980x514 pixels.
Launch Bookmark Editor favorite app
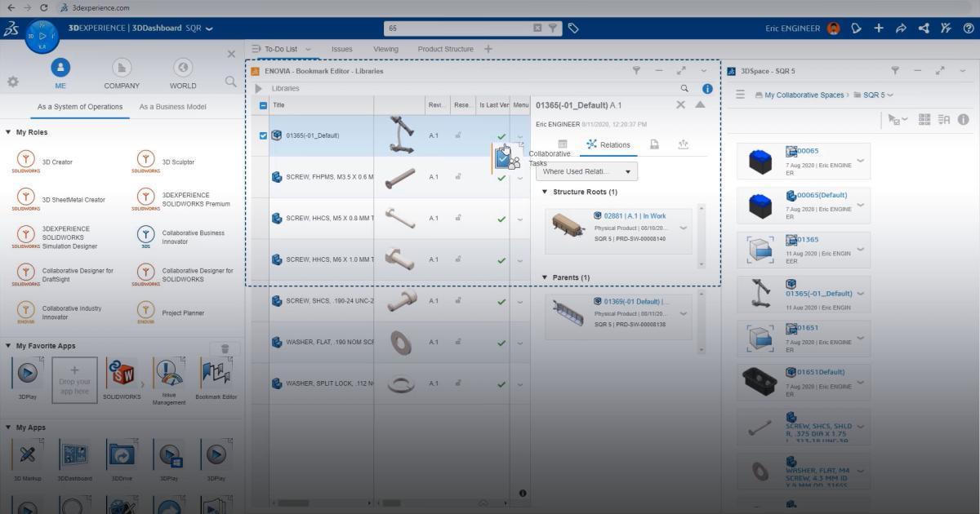coord(216,374)
